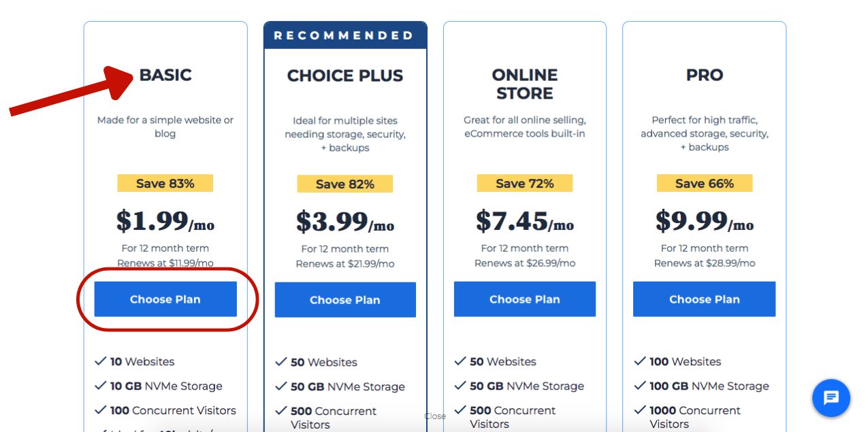Viewport: 868px width, 432px height.
Task: Click the $1.99/mo price
Action: 165,221
